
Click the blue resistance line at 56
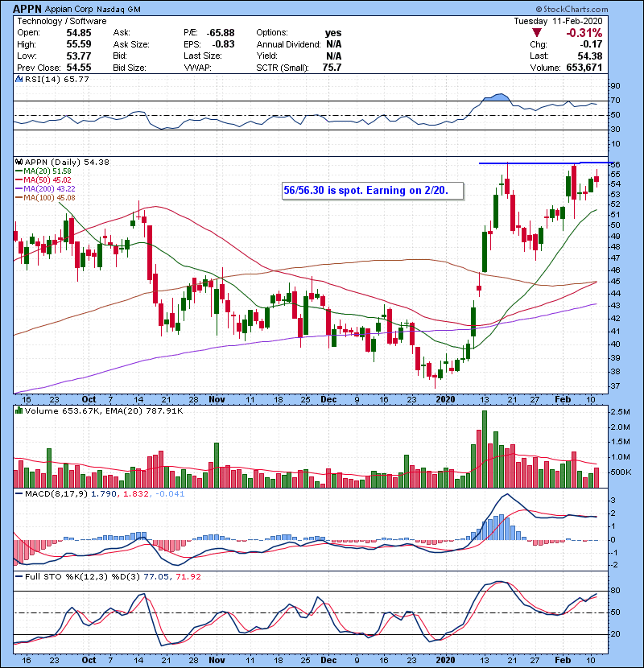tap(546, 163)
